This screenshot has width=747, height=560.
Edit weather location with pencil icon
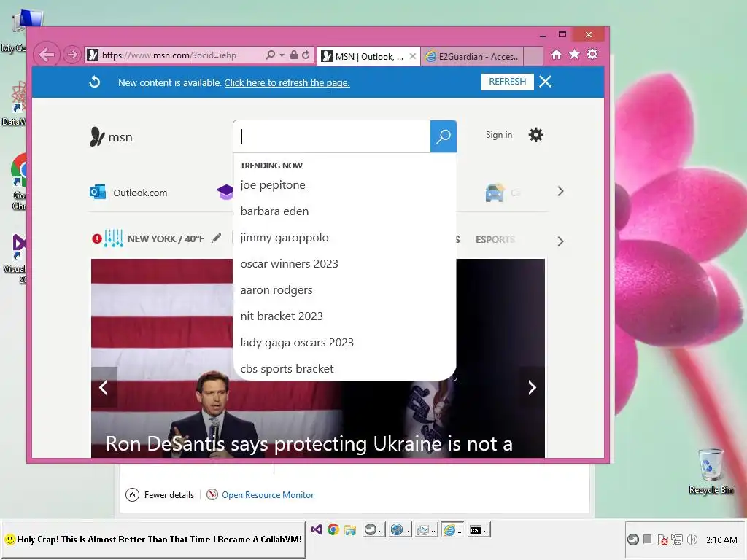click(x=217, y=238)
